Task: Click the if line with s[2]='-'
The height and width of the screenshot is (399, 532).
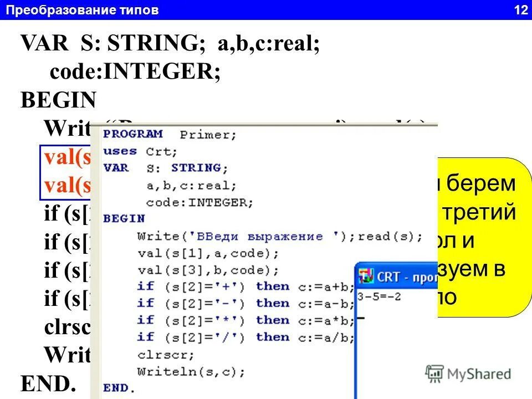Action: click(x=245, y=304)
